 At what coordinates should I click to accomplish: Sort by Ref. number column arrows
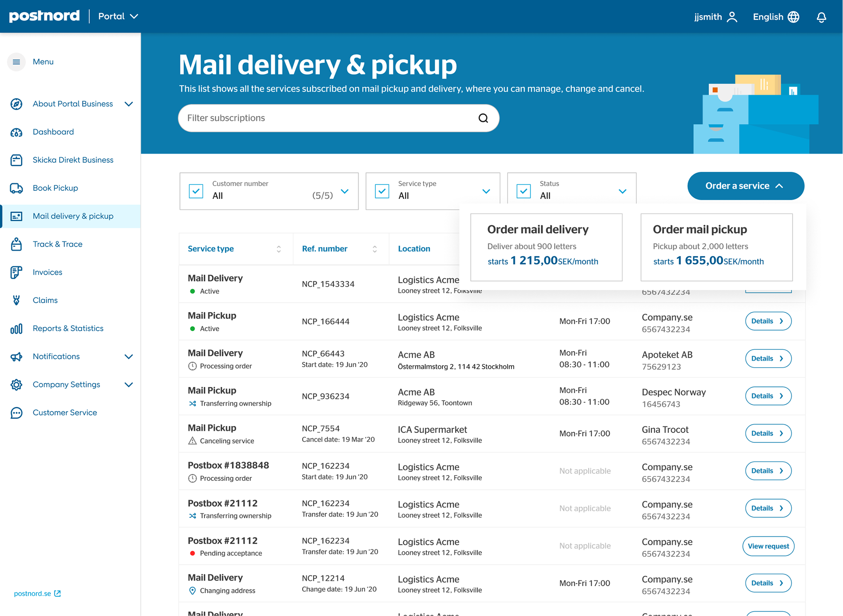375,249
